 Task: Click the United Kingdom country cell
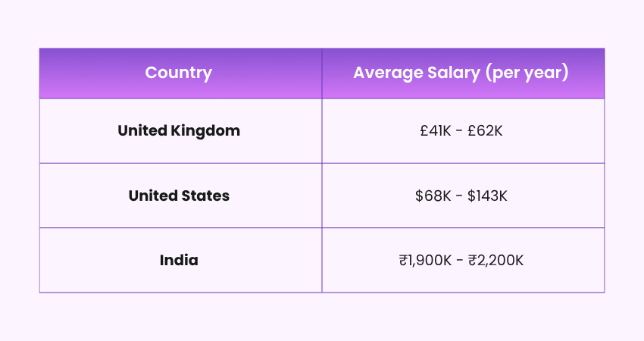179,130
